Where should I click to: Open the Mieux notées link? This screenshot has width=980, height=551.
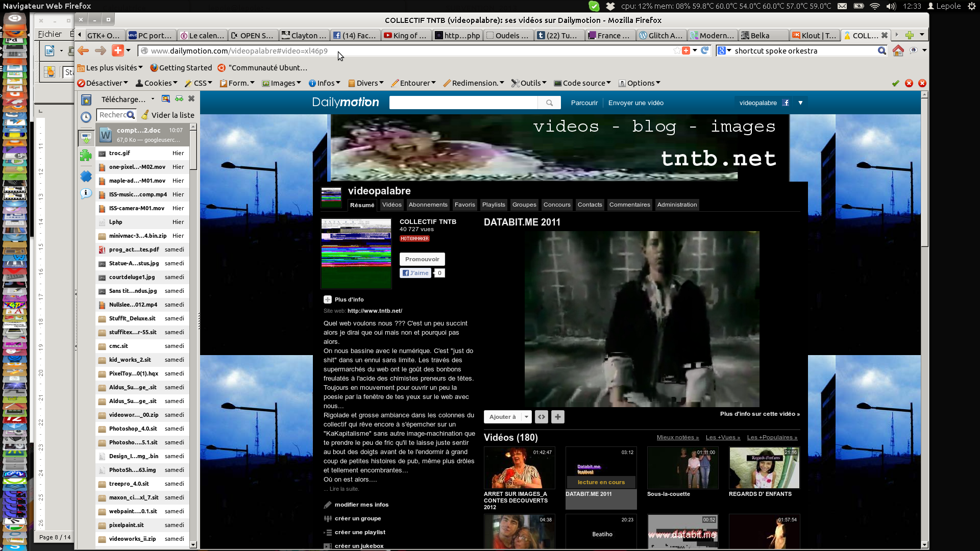(677, 437)
